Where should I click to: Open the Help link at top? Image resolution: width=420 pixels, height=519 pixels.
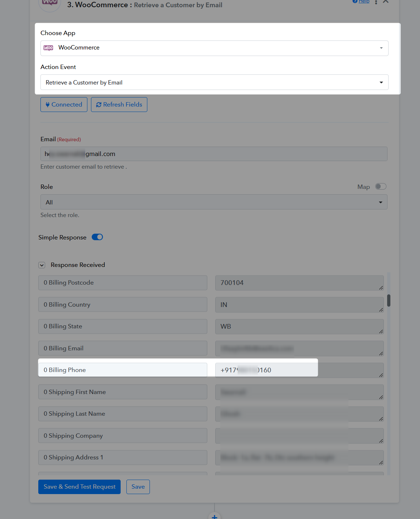(x=361, y=1)
